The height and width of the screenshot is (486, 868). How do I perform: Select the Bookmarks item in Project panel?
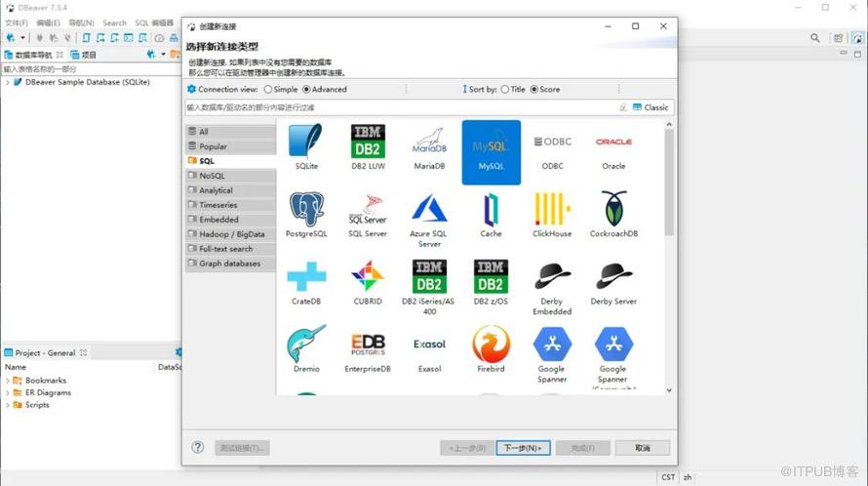tap(46, 381)
